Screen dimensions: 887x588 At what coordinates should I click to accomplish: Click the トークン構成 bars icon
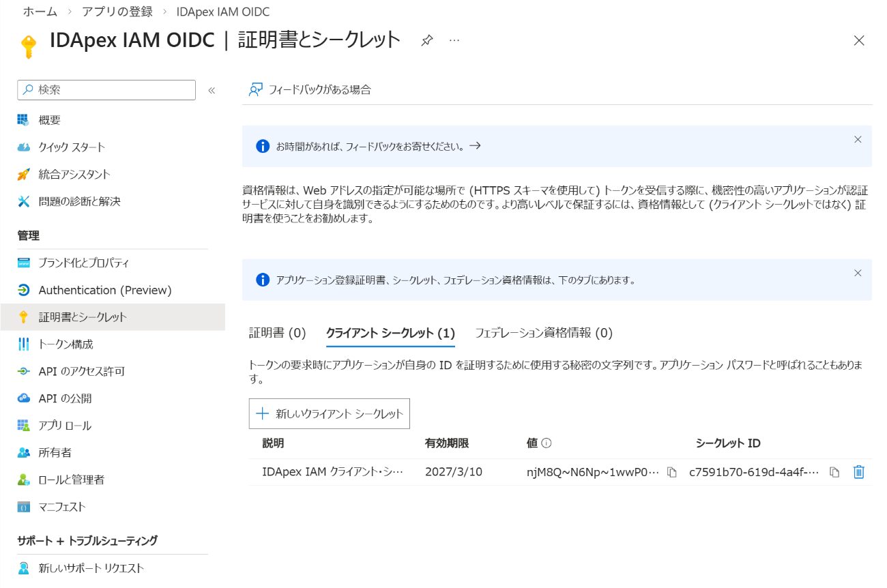click(x=24, y=344)
